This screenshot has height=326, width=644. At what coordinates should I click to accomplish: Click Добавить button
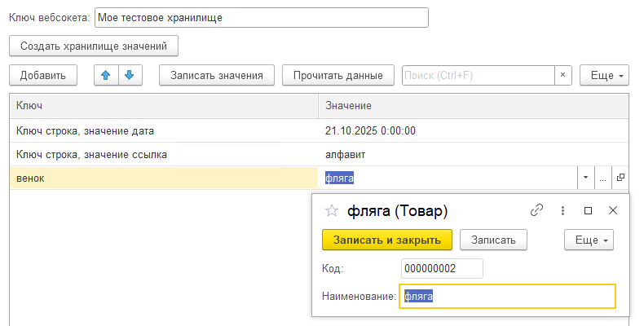click(x=43, y=76)
